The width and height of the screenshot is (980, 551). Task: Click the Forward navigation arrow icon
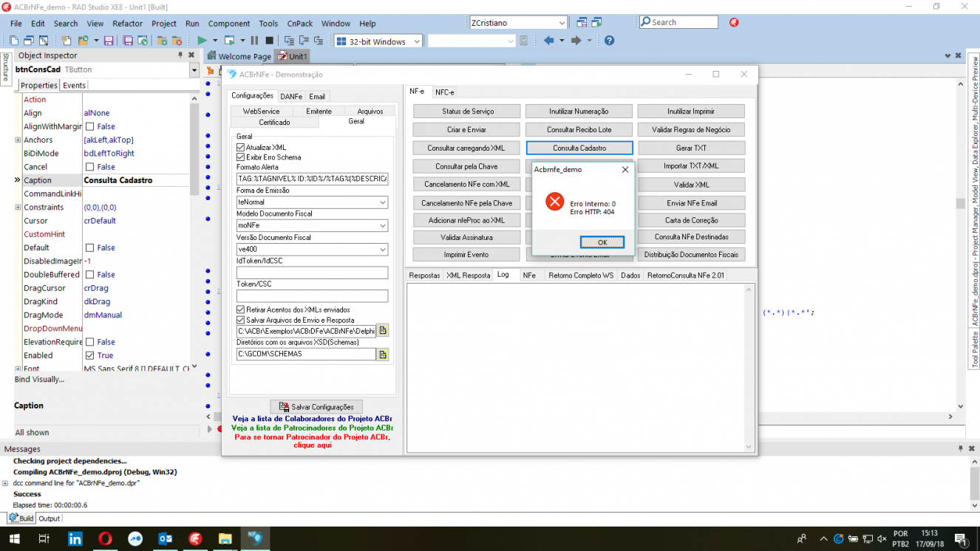576,41
